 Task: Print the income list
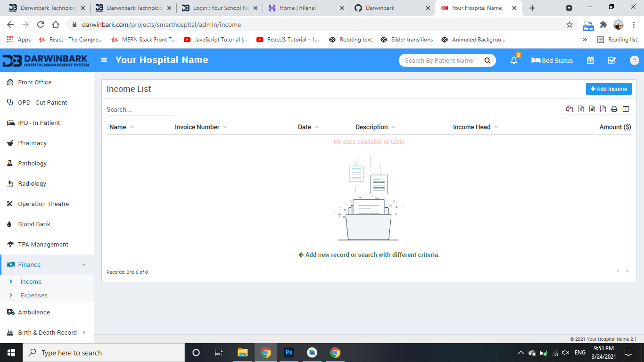click(x=614, y=109)
